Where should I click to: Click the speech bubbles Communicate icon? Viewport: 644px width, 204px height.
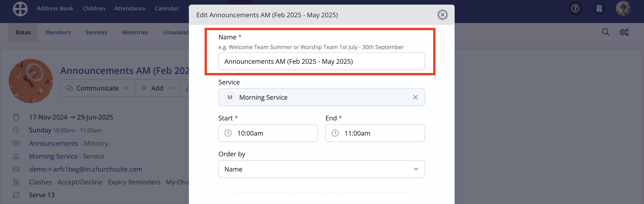coord(69,88)
